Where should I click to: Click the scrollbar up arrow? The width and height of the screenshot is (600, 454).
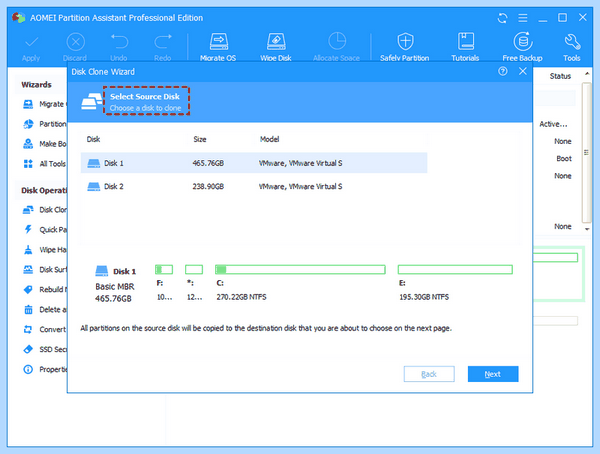coord(587,73)
